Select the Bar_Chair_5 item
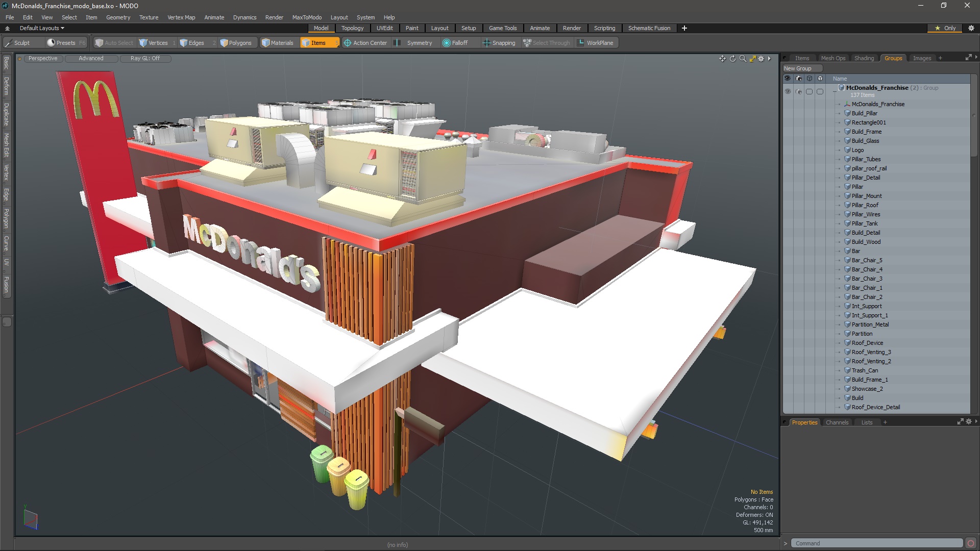The height and width of the screenshot is (551, 980). (867, 260)
